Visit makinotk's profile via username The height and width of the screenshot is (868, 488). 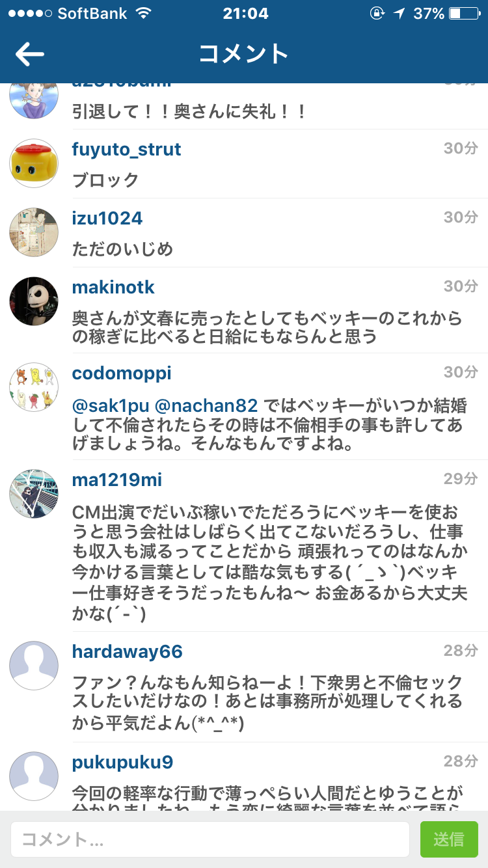(x=113, y=287)
